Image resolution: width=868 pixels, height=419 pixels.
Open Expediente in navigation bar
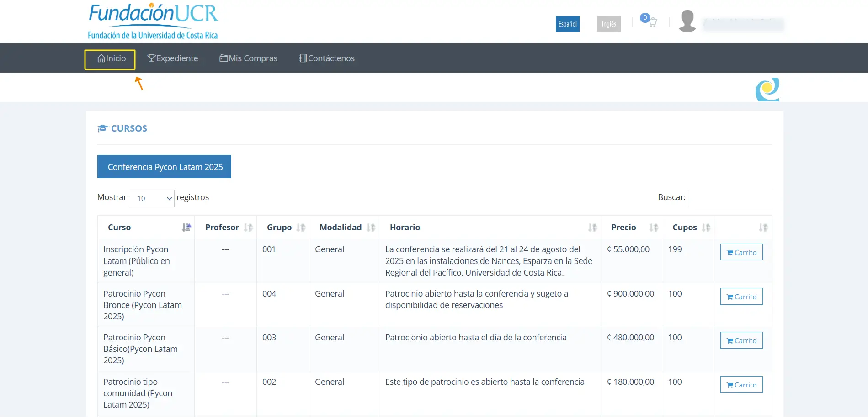click(x=173, y=58)
